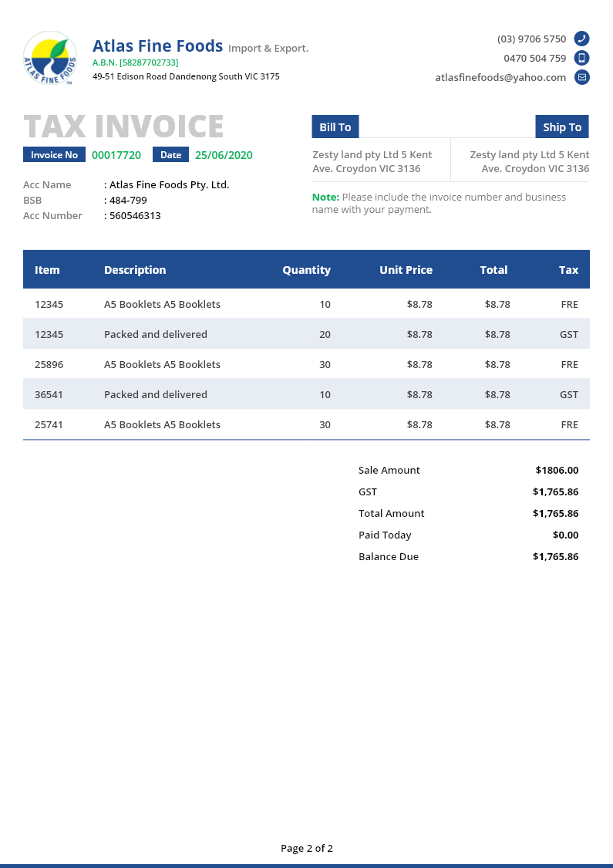The width and height of the screenshot is (613, 868).
Task: Click the Balance Due amount
Action: point(555,556)
